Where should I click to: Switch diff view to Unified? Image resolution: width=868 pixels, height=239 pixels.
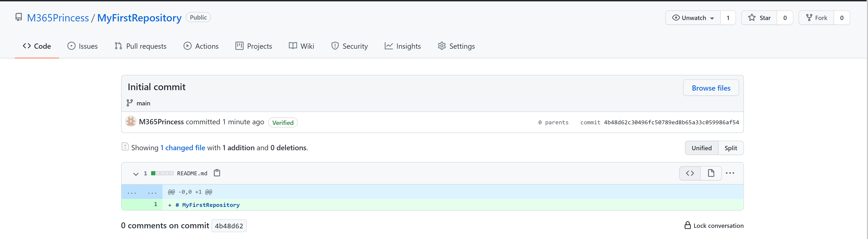(702, 148)
